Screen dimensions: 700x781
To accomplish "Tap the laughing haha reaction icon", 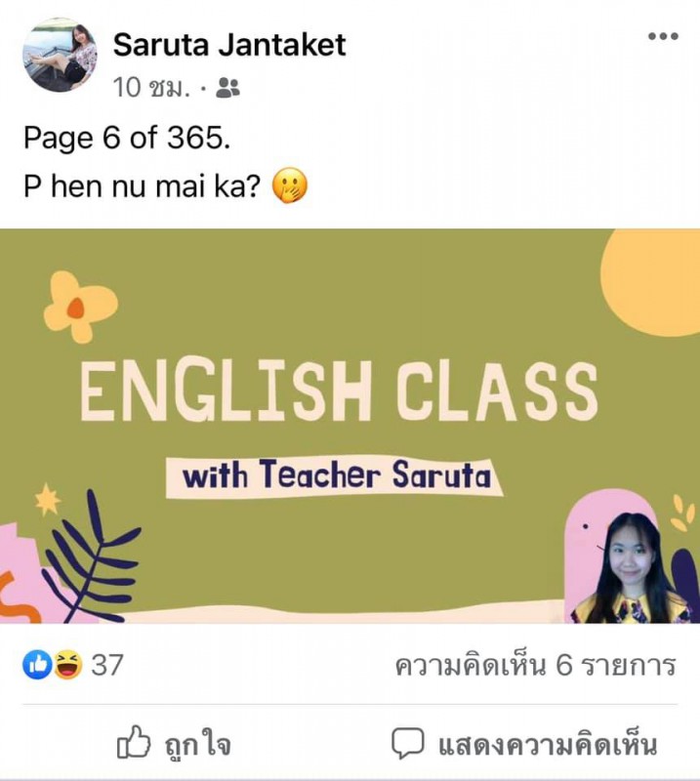I will (67, 665).
